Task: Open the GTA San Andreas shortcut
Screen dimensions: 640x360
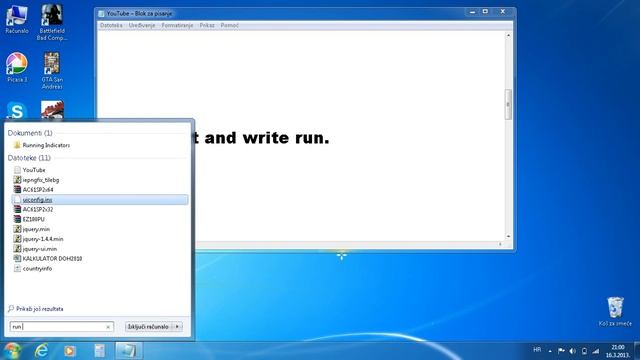Action: click(52, 71)
